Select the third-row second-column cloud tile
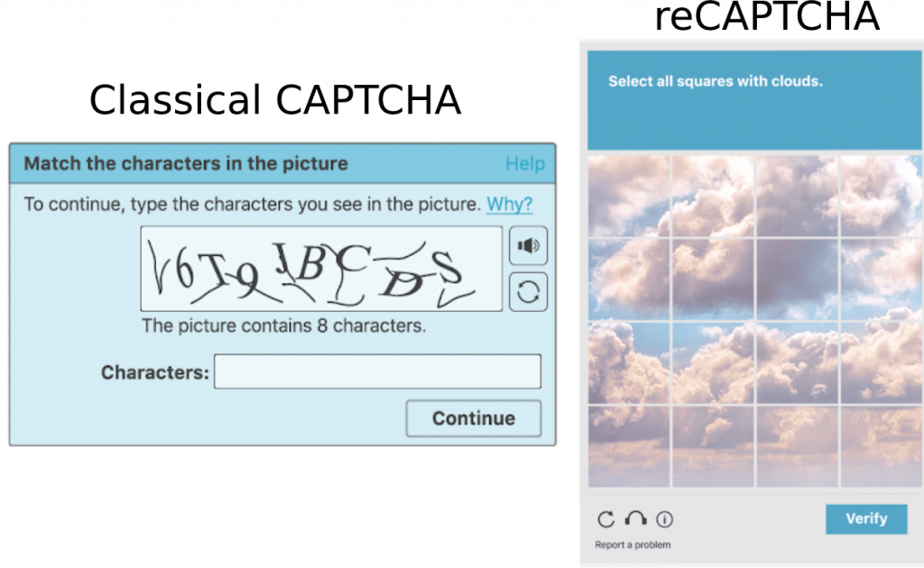Screen dimensions: 924x568 pos(713,361)
